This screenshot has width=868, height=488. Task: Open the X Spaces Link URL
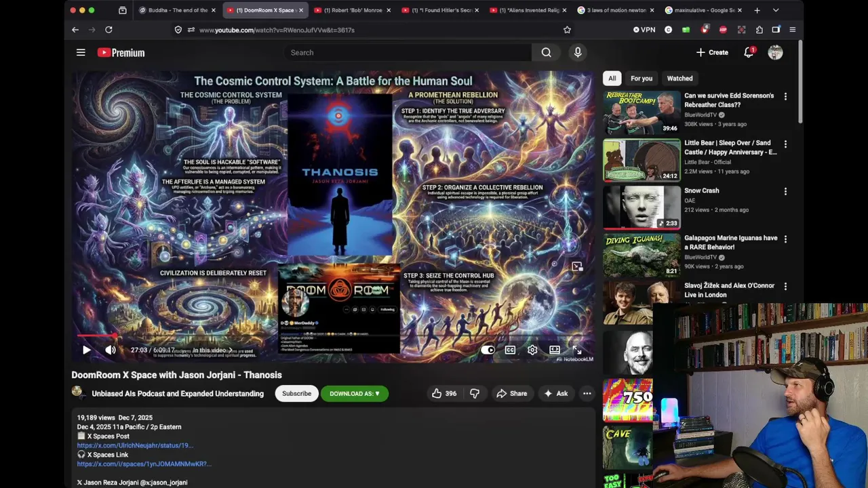click(144, 464)
